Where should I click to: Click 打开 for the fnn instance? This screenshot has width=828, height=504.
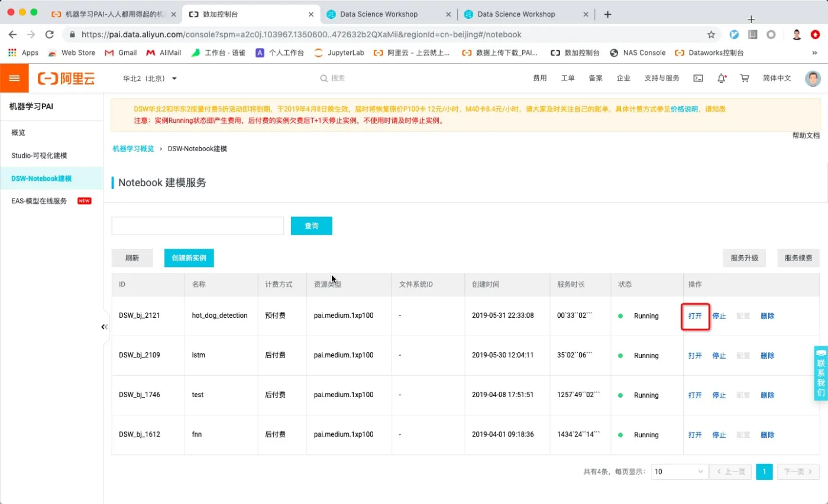coord(695,435)
